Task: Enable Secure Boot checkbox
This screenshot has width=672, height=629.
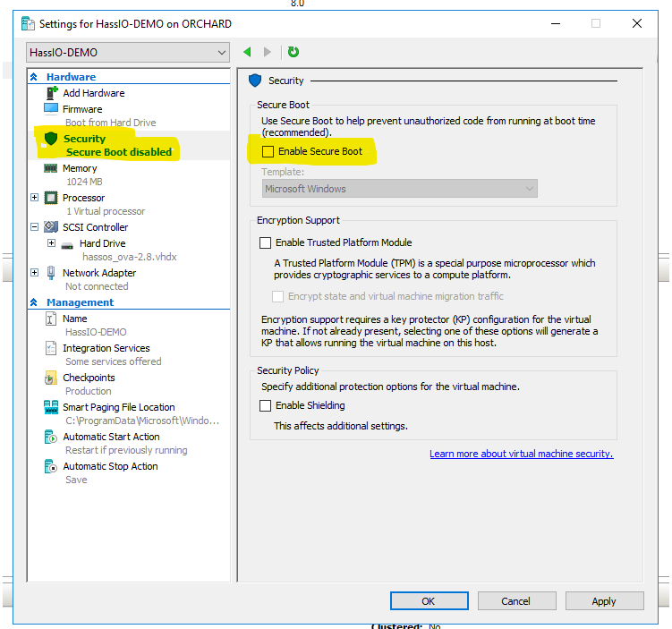Action: pyautogui.click(x=268, y=151)
